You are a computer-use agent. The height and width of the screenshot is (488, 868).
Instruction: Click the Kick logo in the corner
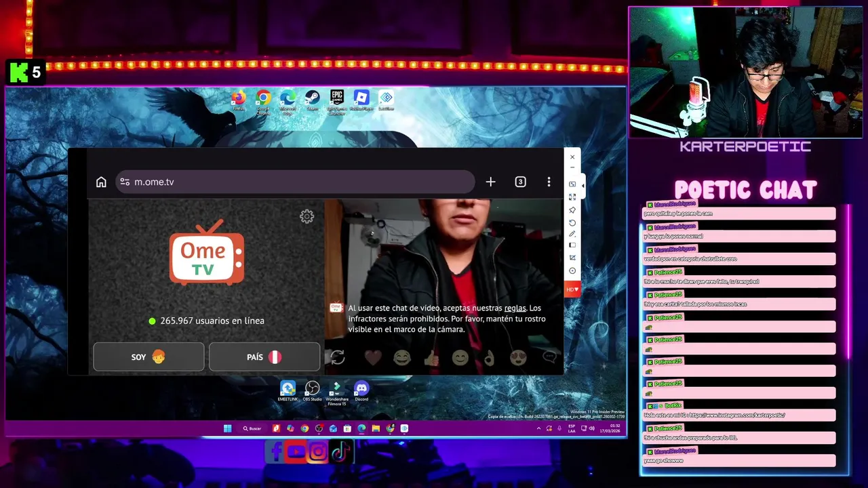pyautogui.click(x=19, y=72)
